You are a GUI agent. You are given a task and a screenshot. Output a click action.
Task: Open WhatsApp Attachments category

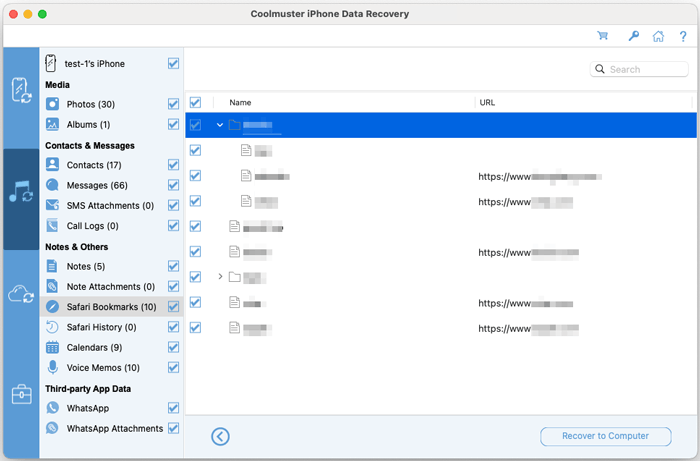[x=111, y=428]
